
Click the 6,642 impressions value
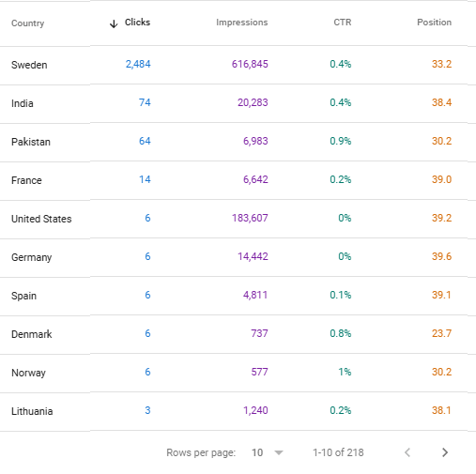point(255,179)
